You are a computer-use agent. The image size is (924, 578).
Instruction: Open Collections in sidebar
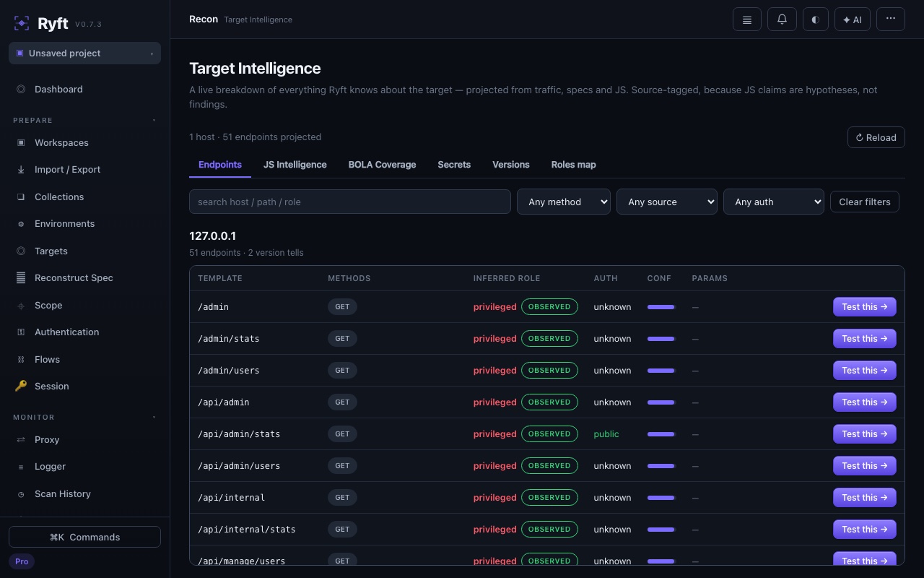tap(84, 197)
